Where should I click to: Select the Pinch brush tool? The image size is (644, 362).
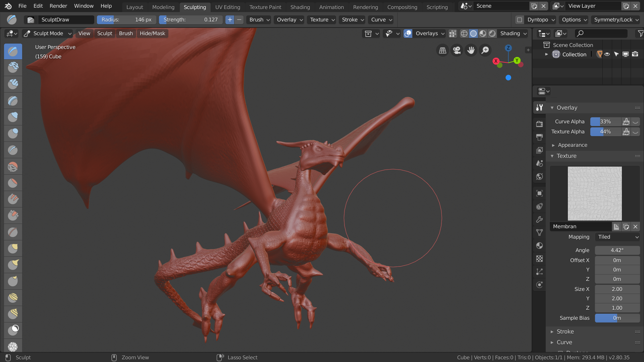(13, 232)
